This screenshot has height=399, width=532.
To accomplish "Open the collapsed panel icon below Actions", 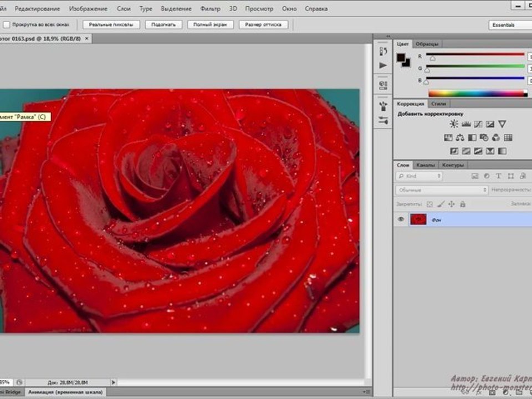I will [383, 85].
